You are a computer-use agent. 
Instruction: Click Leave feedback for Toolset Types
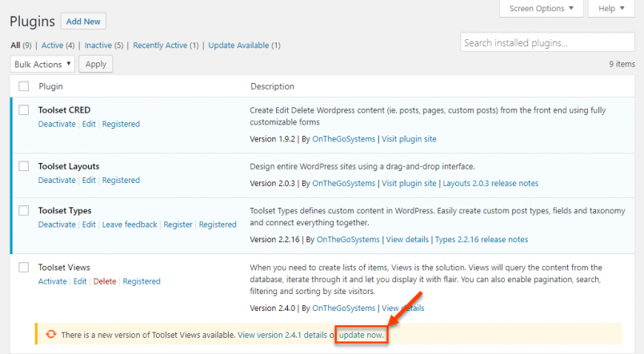point(130,225)
